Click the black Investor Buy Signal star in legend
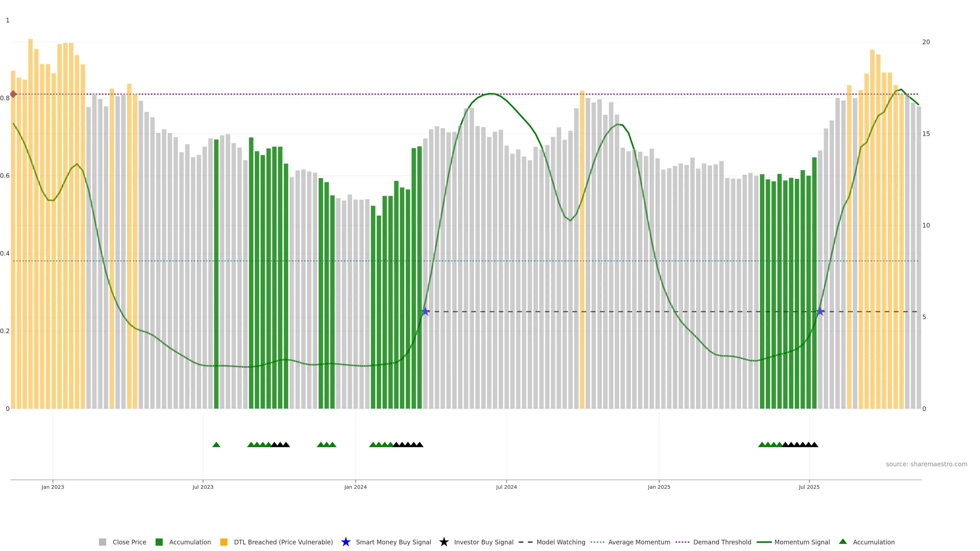The height and width of the screenshot is (551, 980). [444, 542]
